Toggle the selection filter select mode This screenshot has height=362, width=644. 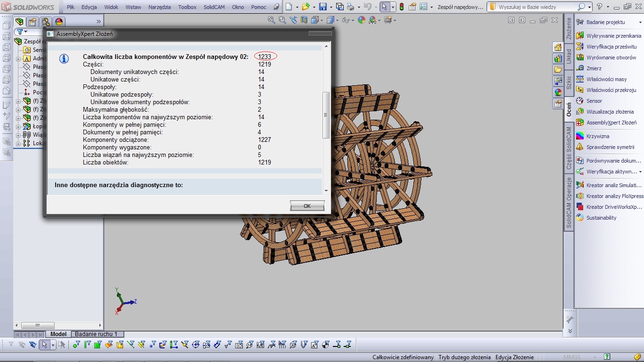(x=44, y=345)
